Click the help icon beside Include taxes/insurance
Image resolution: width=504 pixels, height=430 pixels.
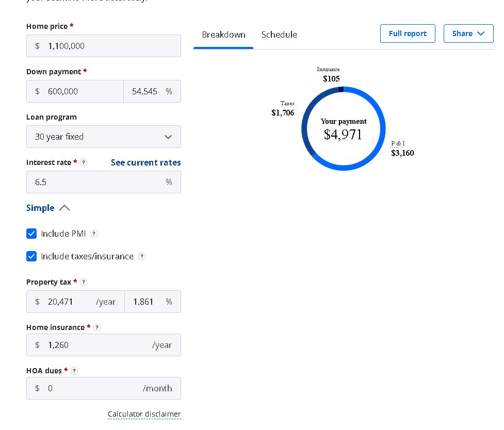(x=142, y=256)
